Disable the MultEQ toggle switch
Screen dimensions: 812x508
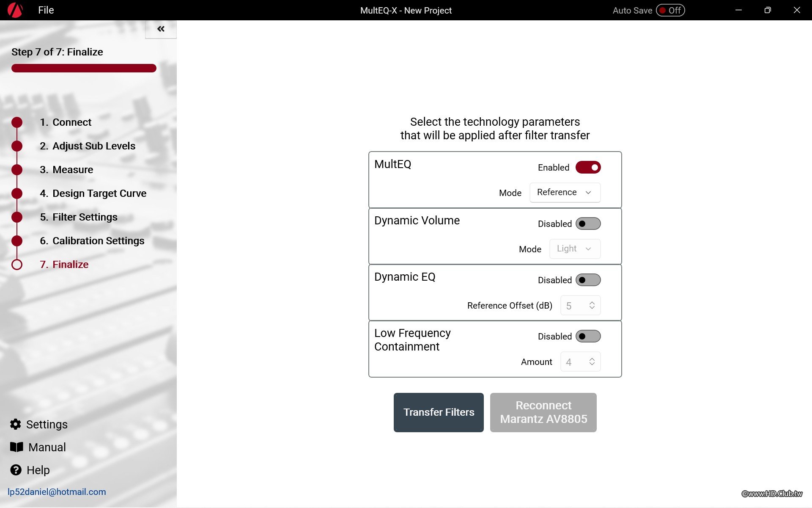click(588, 167)
